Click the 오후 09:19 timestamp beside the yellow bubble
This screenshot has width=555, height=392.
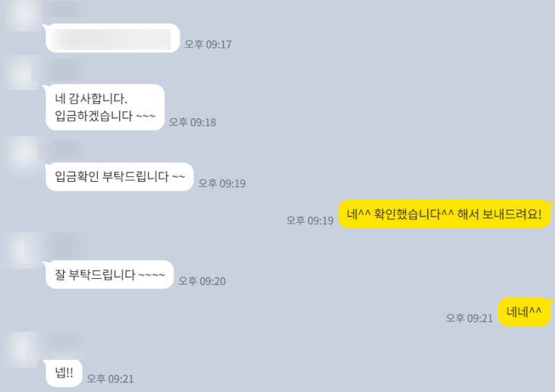click(309, 220)
